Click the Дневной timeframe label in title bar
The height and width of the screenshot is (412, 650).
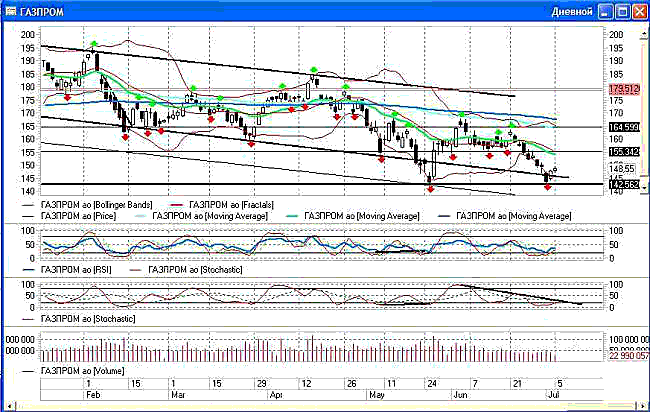click(x=572, y=12)
